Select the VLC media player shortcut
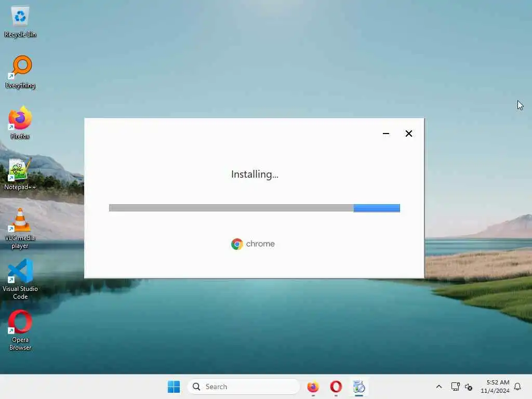 20,229
